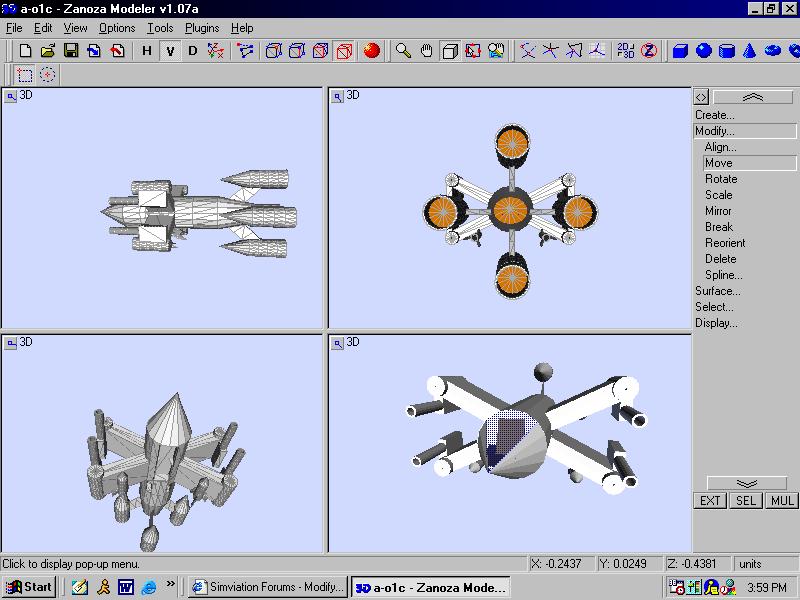This screenshot has width=800, height=600.
Task: Toggle the D axis constraint button
Action: tap(193, 51)
